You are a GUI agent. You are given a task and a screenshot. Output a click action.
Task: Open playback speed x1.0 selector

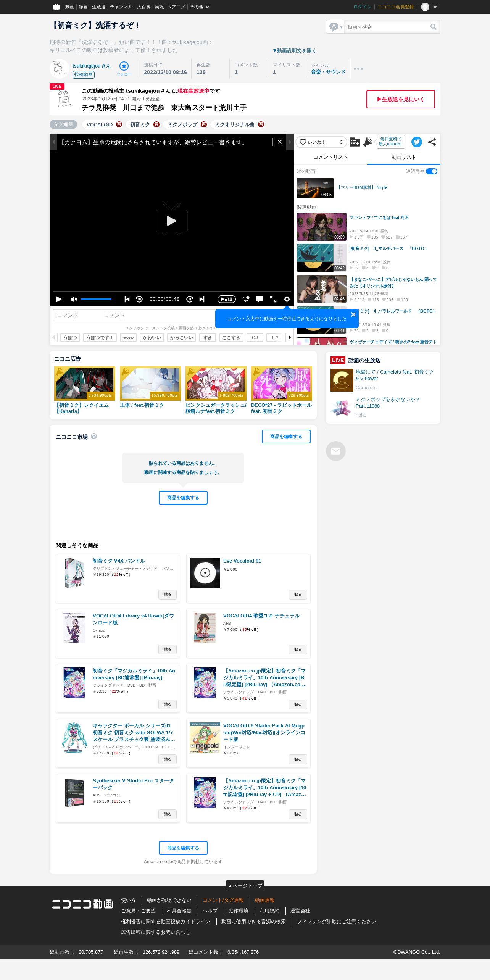pyautogui.click(x=227, y=299)
